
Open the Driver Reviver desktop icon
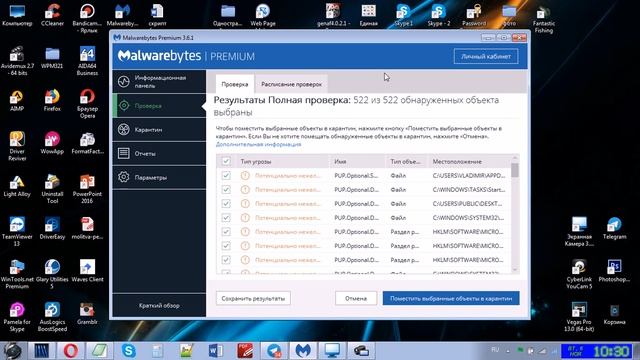(x=17, y=146)
